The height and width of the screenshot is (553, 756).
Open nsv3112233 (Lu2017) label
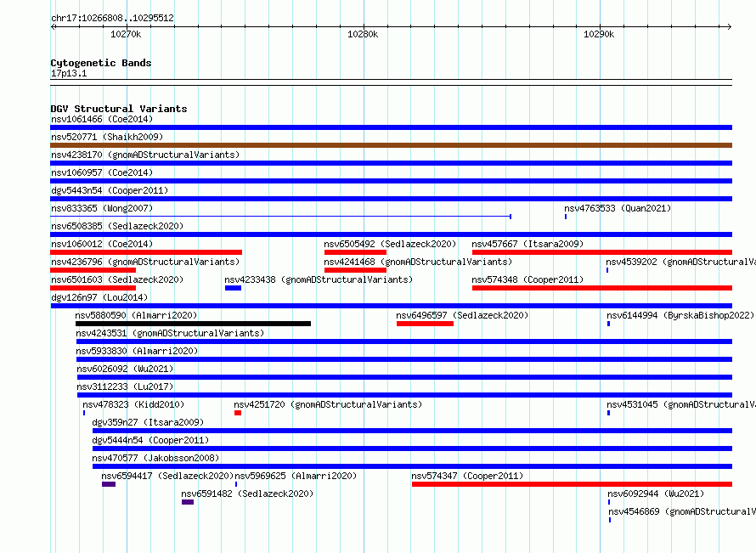[125, 387]
